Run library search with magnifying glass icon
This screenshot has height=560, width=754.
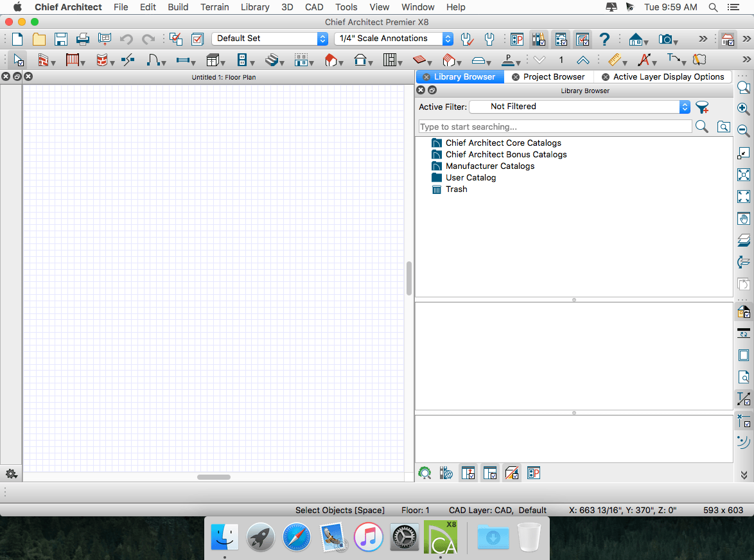click(x=701, y=127)
